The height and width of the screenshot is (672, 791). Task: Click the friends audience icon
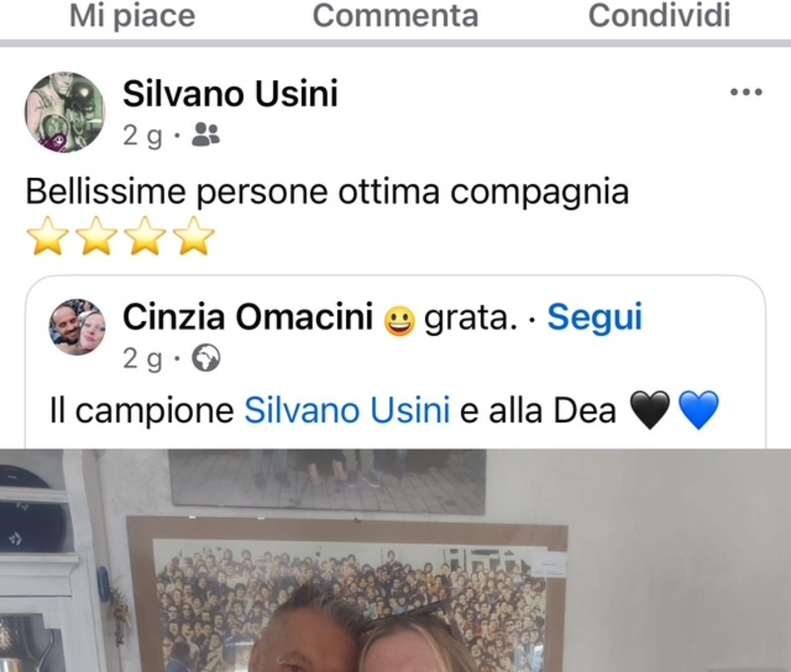[x=206, y=134]
